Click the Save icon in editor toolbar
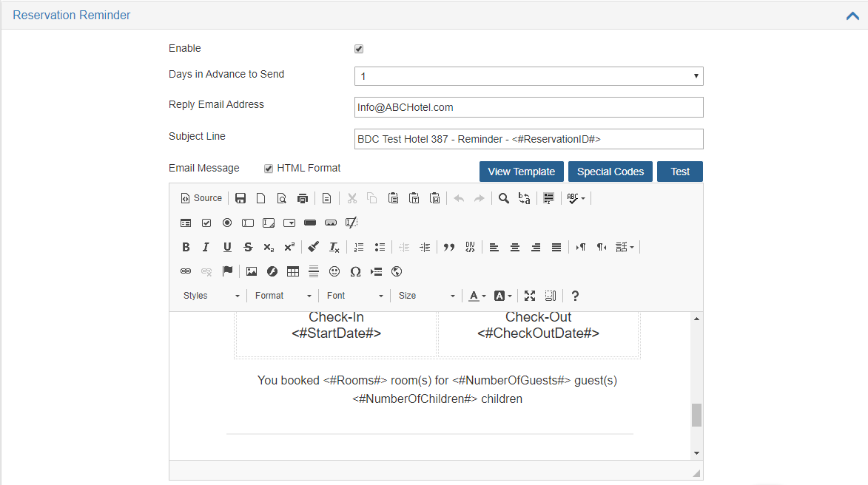Image resolution: width=868 pixels, height=485 pixels. click(x=240, y=198)
